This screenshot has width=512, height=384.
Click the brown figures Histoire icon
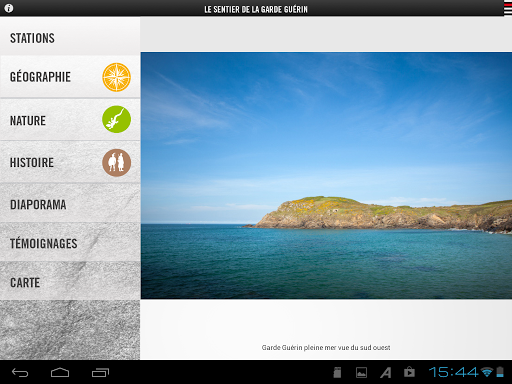(x=116, y=163)
